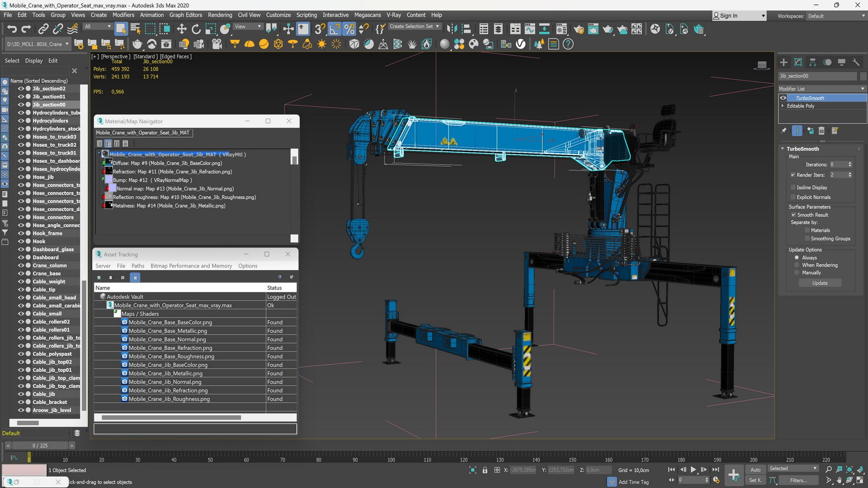
Task: Enable Separate by Materials checkbox
Action: pos(807,230)
